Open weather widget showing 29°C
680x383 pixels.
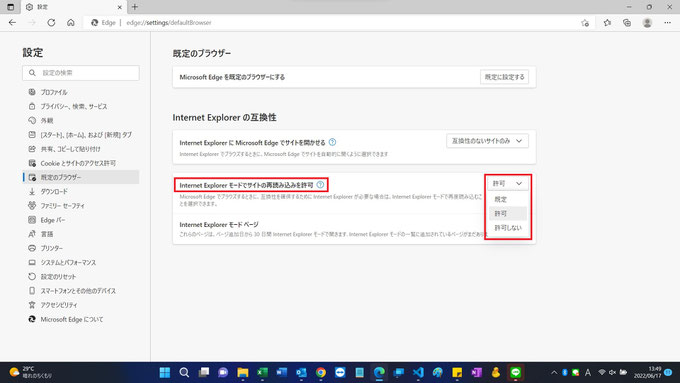click(30, 372)
